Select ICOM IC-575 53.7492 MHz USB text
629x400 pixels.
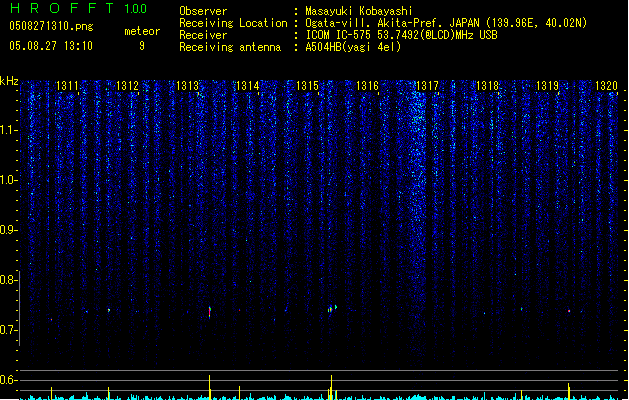coord(401,35)
